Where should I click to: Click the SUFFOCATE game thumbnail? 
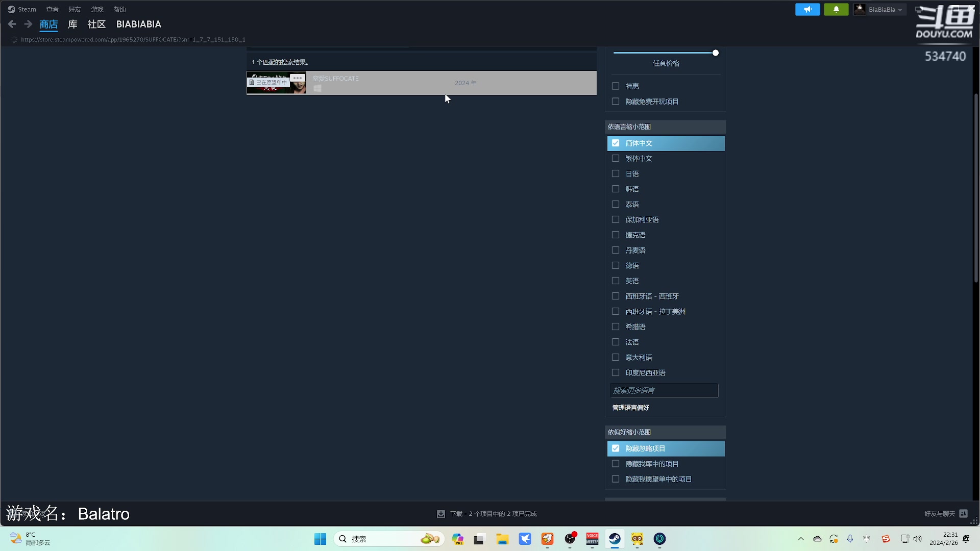coord(277,83)
